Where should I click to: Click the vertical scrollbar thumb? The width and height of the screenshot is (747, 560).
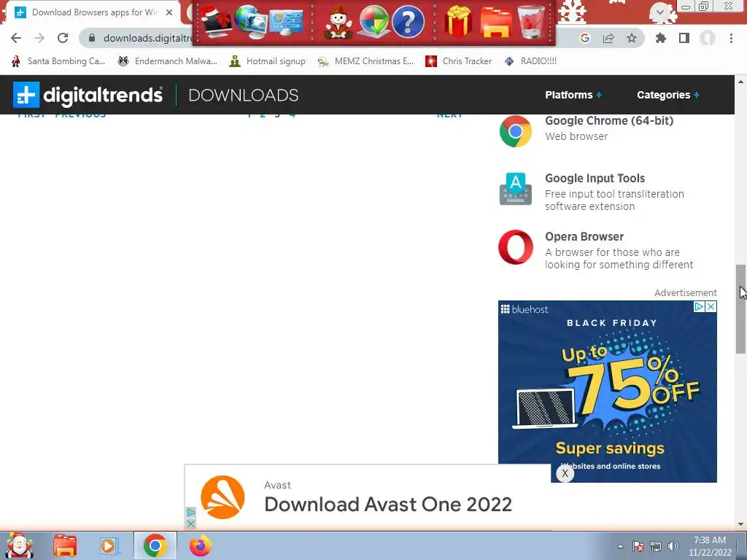click(x=740, y=309)
